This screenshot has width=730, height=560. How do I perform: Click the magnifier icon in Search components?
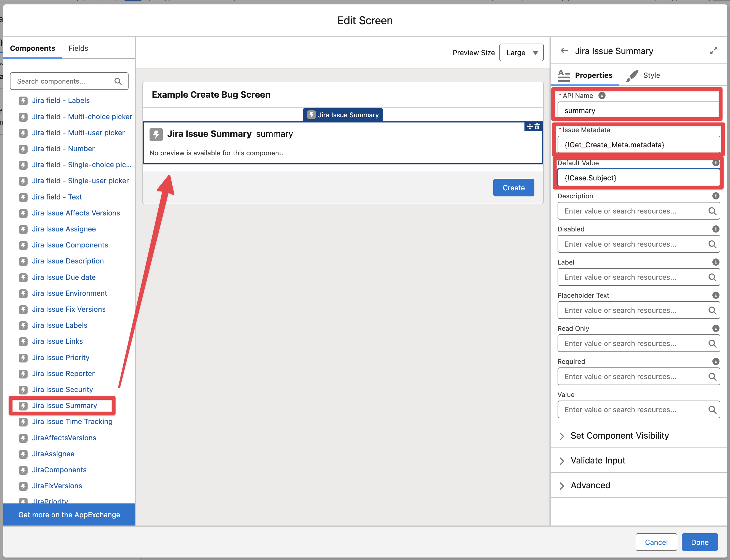[118, 81]
